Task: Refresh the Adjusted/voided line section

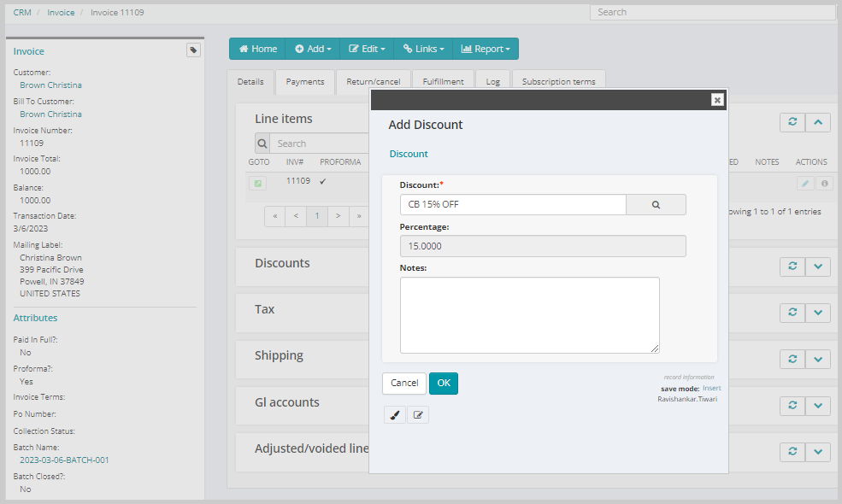Action: (792, 451)
